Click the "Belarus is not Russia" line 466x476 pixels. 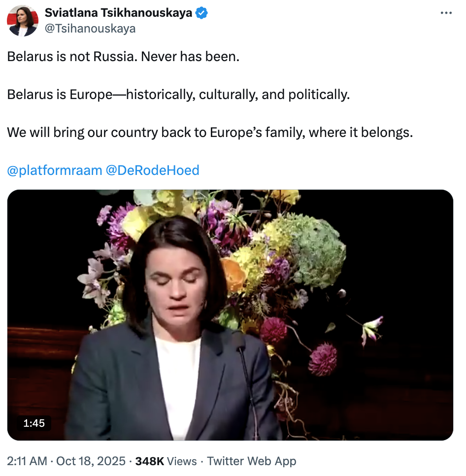tap(123, 57)
